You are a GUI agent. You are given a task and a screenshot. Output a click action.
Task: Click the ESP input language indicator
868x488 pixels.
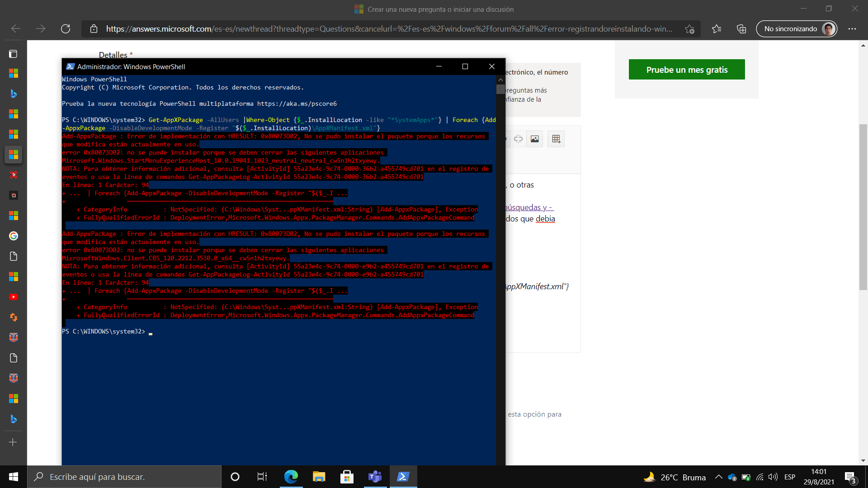[790, 477]
